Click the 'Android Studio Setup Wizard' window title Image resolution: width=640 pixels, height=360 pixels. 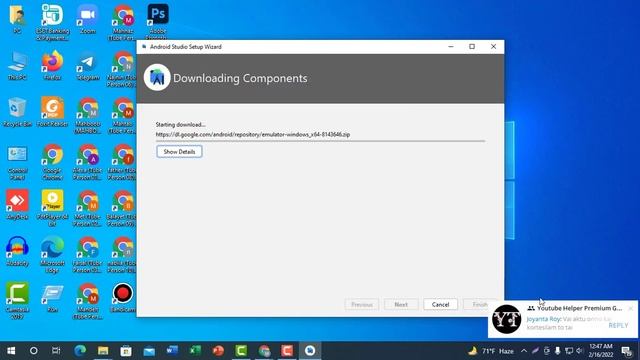(186, 47)
